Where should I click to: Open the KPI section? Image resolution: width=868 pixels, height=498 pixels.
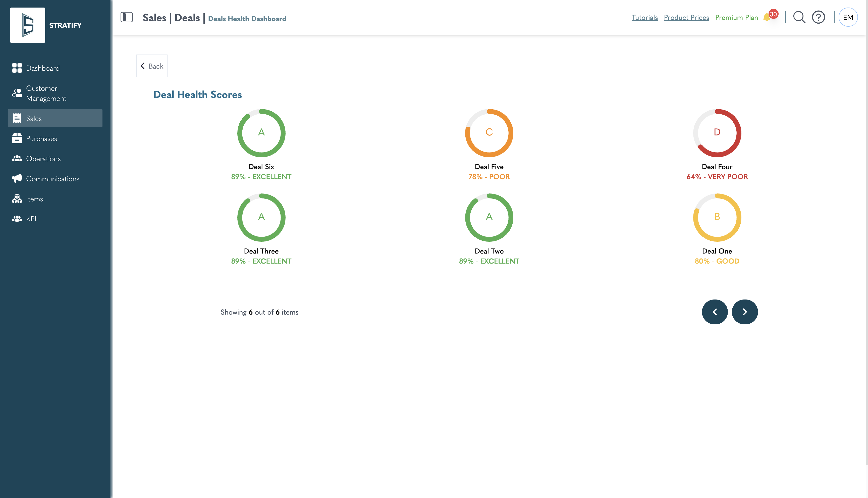31,219
